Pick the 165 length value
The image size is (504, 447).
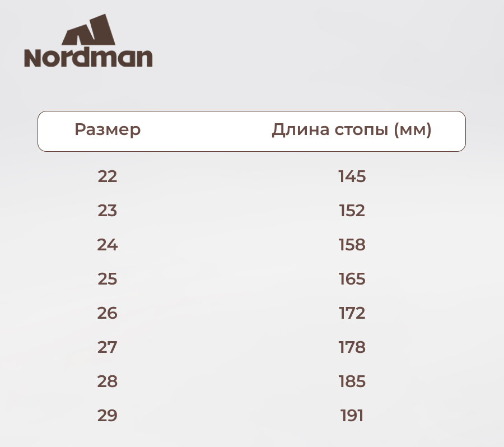352,279
